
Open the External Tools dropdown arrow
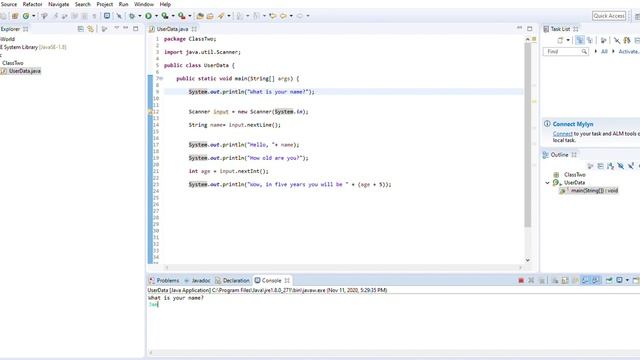click(190, 16)
